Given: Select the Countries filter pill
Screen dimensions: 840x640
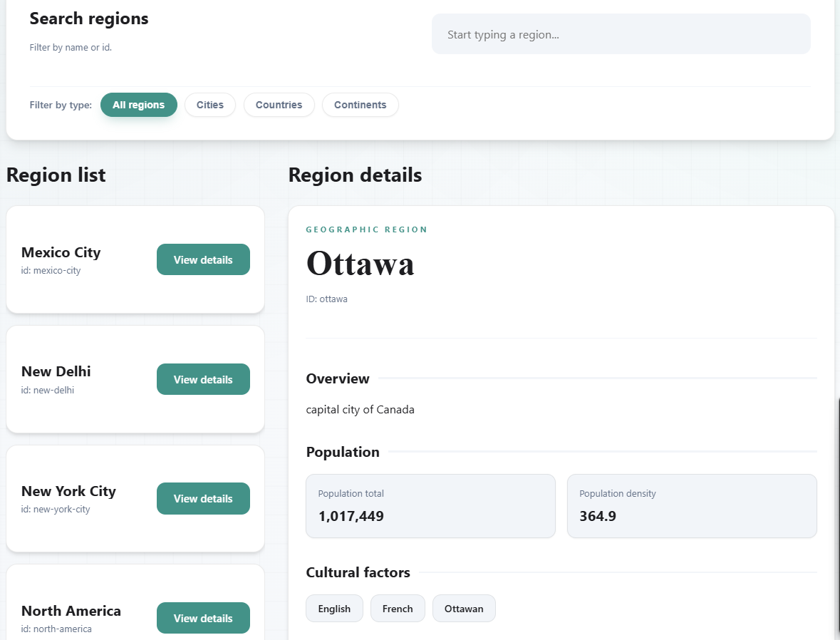Looking at the screenshot, I should pyautogui.click(x=279, y=105).
